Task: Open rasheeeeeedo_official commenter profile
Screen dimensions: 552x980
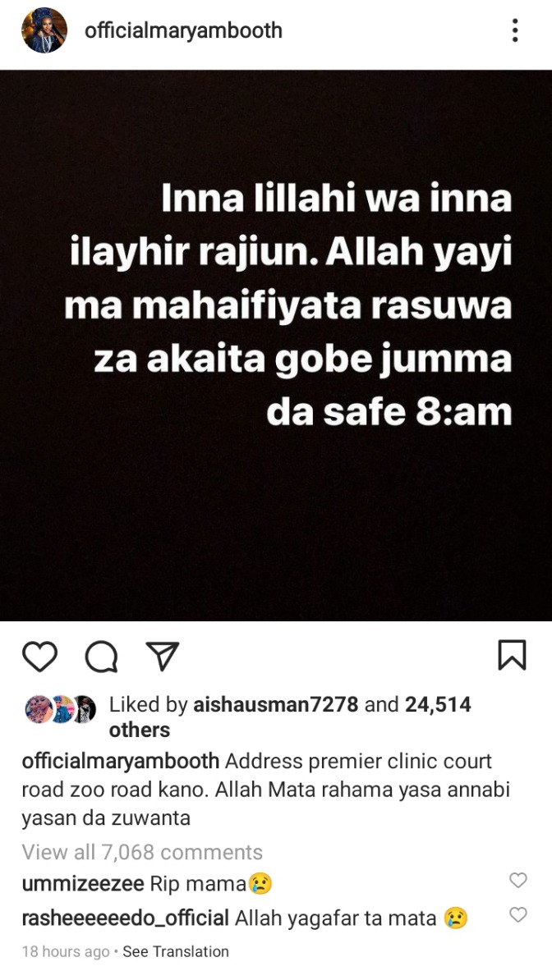Action: pos(125,918)
